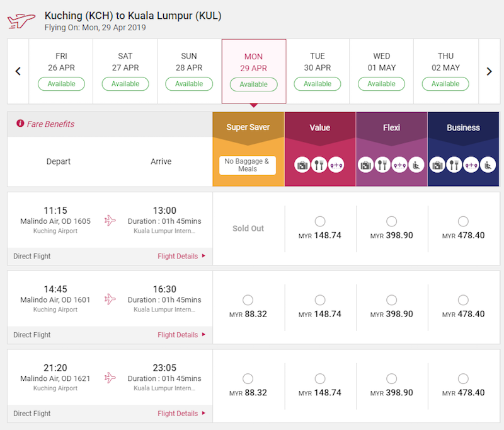The image size is (504, 430).
Task: Click the baggage icon under Value fare
Action: coord(303,165)
